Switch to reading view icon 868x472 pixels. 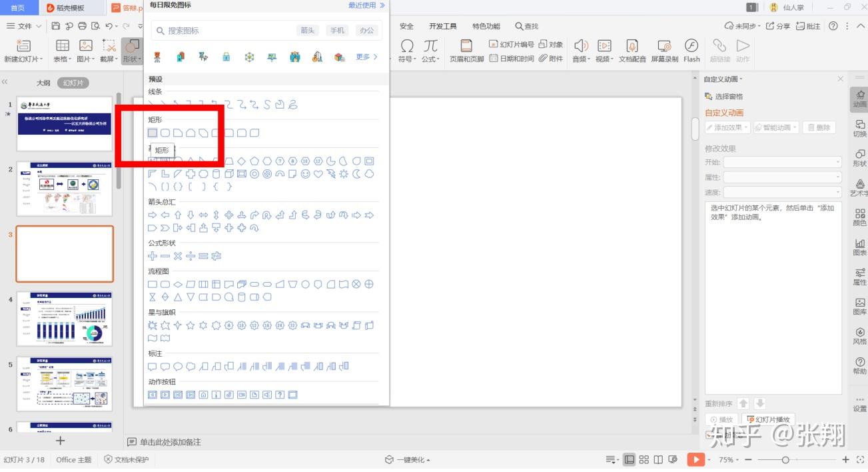click(x=658, y=459)
